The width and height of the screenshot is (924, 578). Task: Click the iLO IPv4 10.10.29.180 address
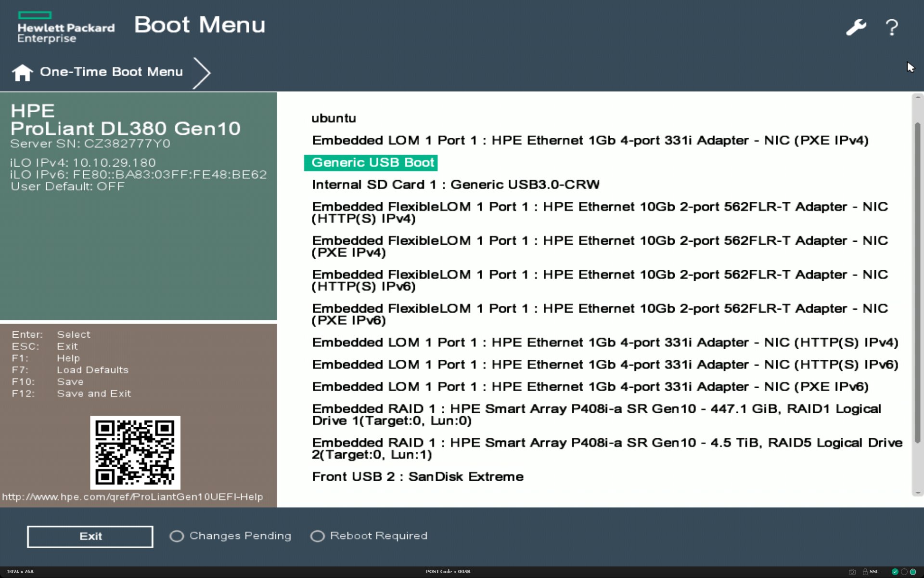[x=83, y=163]
